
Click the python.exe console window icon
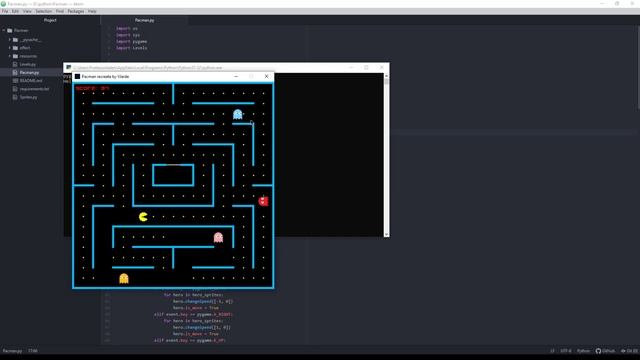click(69, 67)
